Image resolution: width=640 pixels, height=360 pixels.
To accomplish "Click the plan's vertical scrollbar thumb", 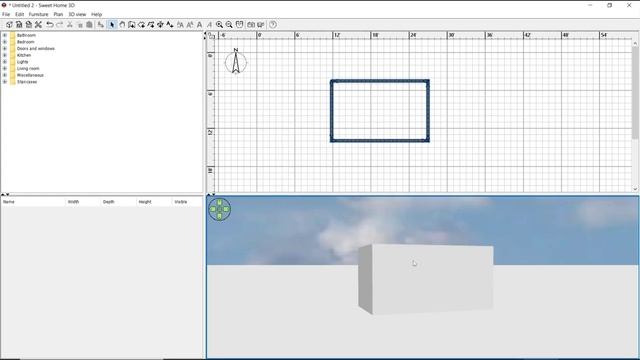I will pyautogui.click(x=635, y=92).
